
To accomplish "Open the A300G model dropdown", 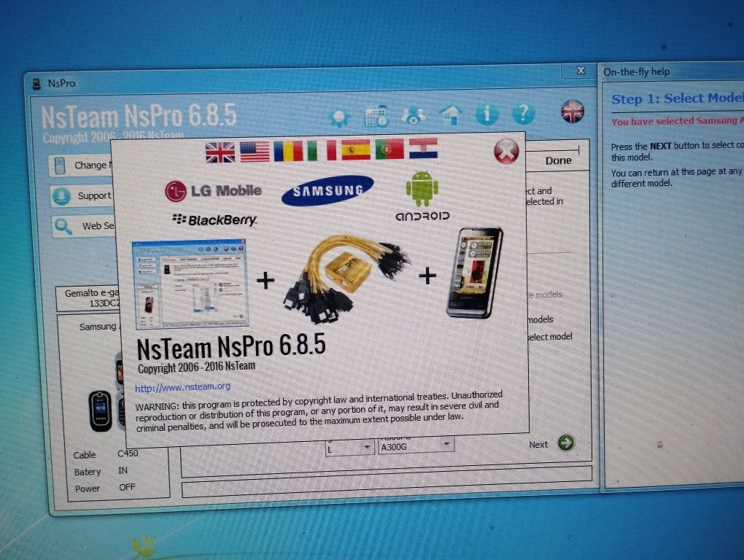I will point(416,445).
